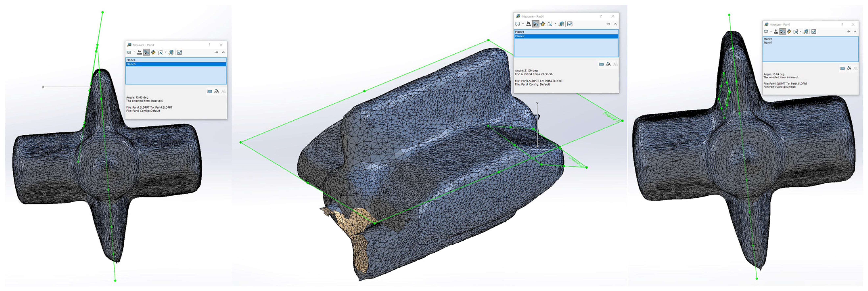Select Plane6 in left Measure selection list
The width and height of the screenshot is (868, 291).
(x=131, y=64)
